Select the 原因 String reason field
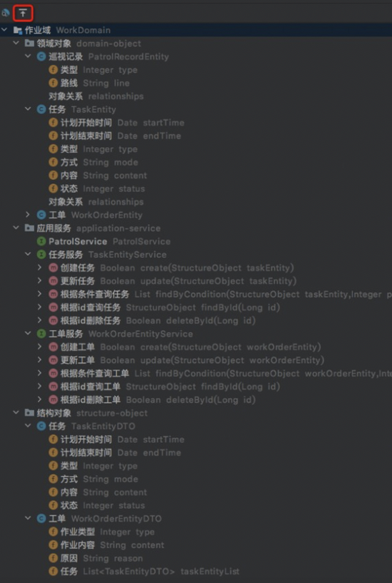Viewport: 392px width, 583px height. pos(102,558)
